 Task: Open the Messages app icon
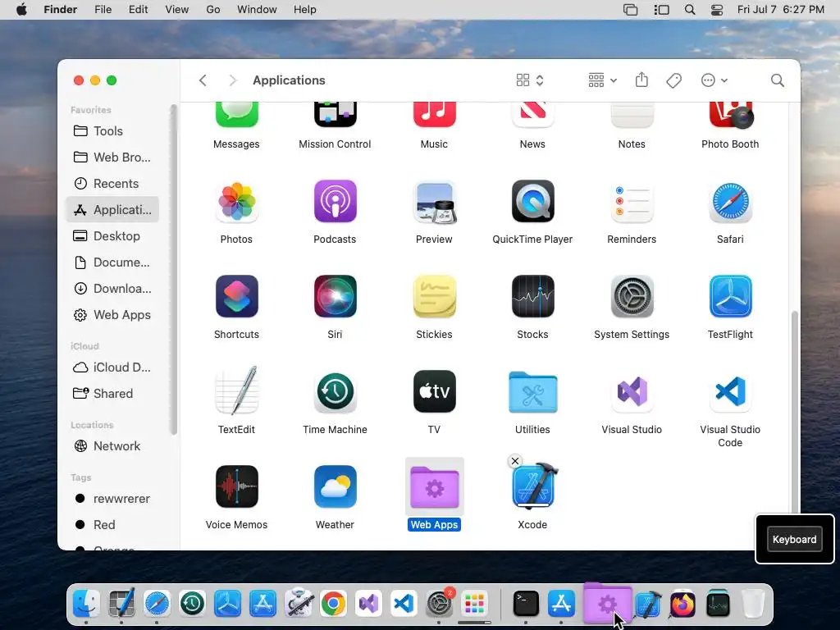tap(236, 115)
